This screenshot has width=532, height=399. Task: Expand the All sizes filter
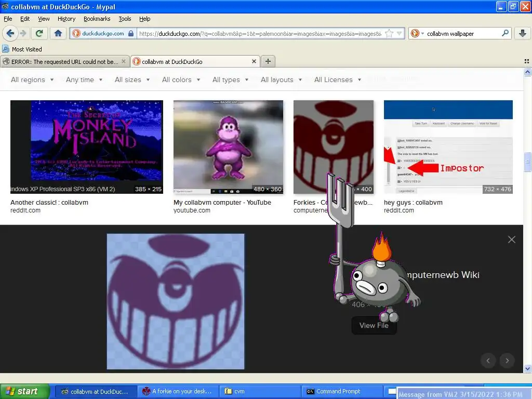pyautogui.click(x=132, y=79)
